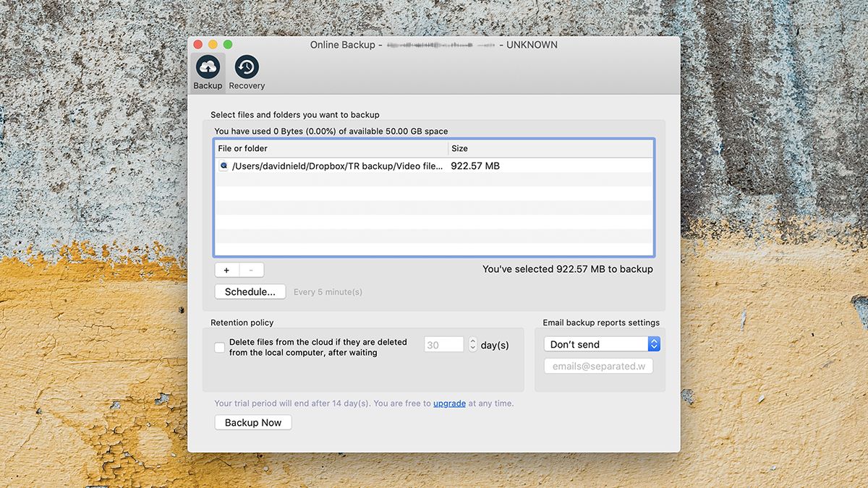Click the 30 day(s) retention value field

point(443,344)
